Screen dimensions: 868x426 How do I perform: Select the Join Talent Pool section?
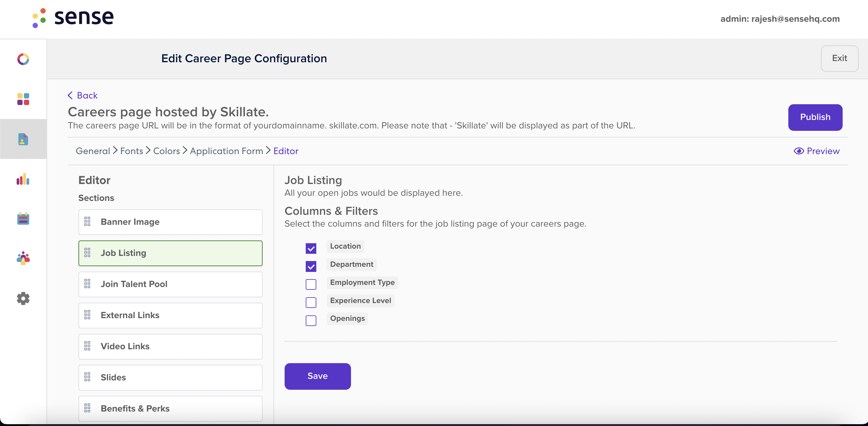pyautogui.click(x=170, y=284)
